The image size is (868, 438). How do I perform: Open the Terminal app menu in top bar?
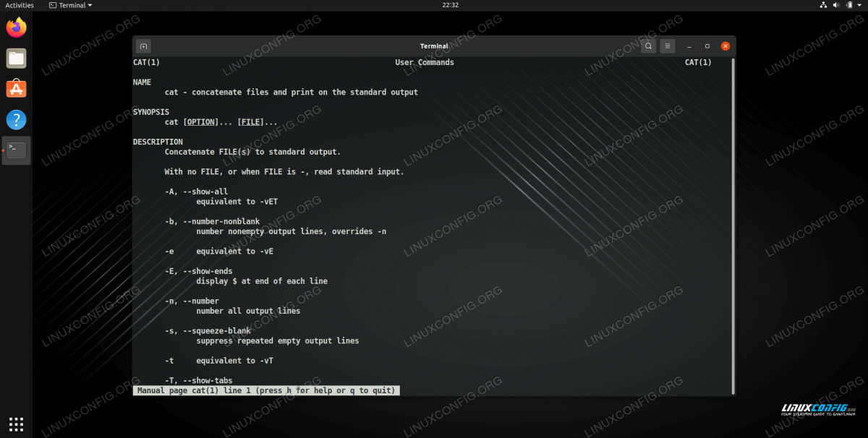[x=71, y=5]
